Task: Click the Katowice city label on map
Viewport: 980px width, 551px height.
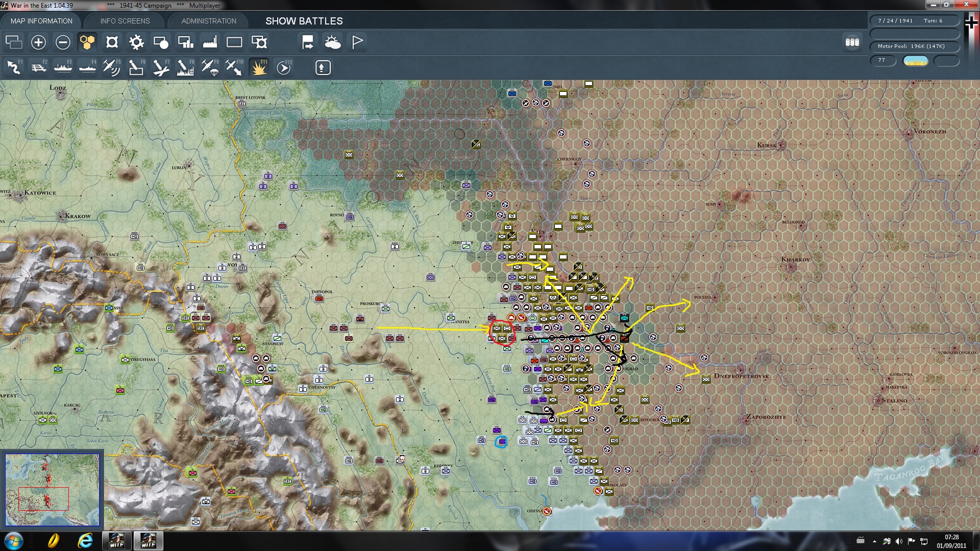Action: click(40, 193)
